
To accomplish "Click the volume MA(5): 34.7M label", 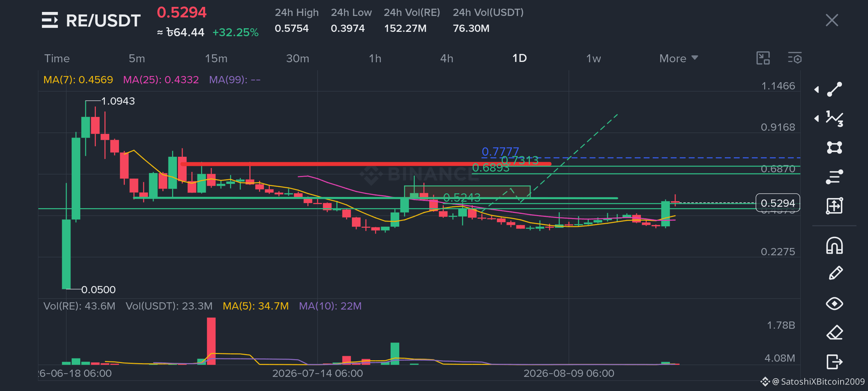I will point(256,306).
